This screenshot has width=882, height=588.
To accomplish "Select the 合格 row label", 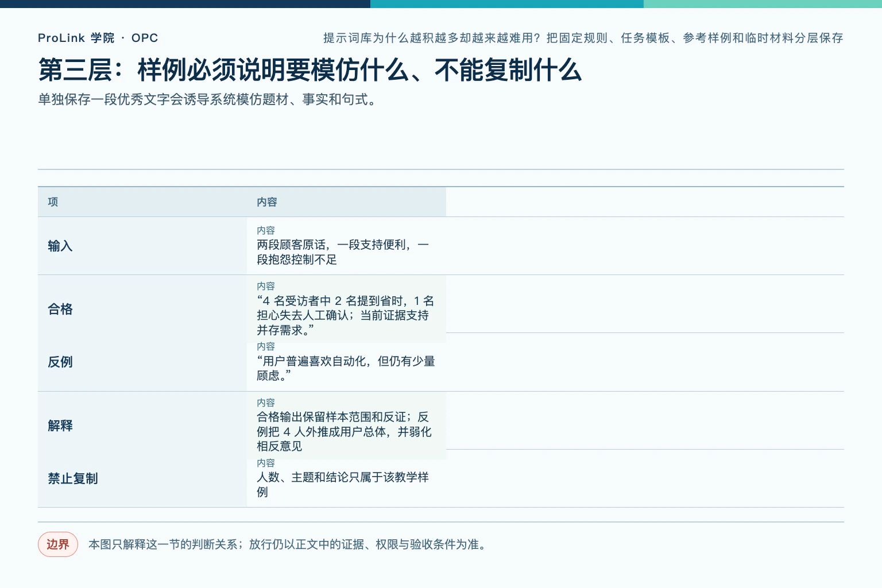I will 60,309.
